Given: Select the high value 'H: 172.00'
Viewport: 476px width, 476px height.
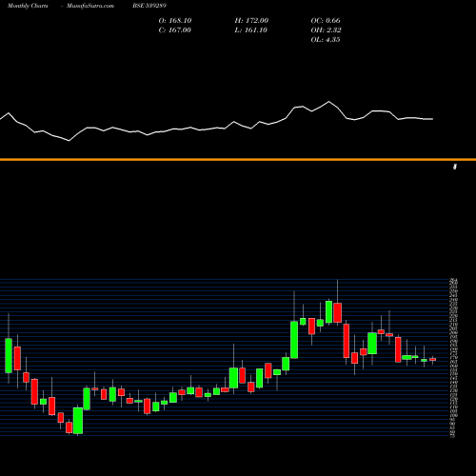Looking at the screenshot, I should tap(251, 20).
